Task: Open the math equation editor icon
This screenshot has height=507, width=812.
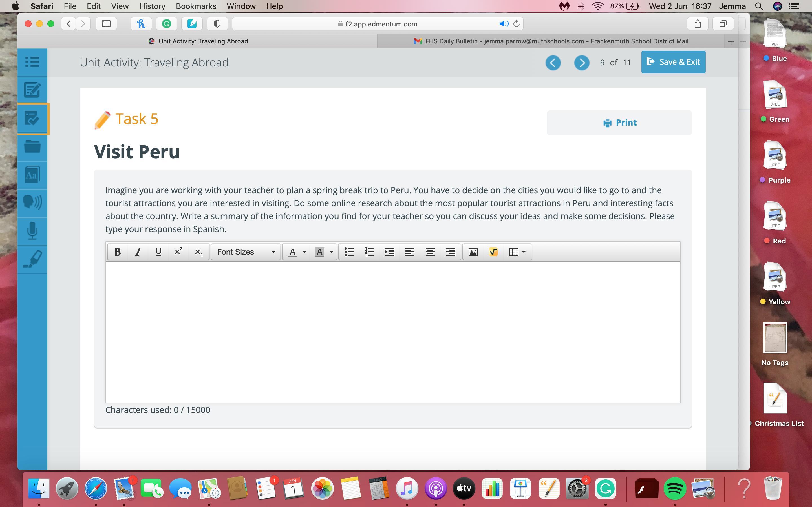Action: click(x=493, y=252)
